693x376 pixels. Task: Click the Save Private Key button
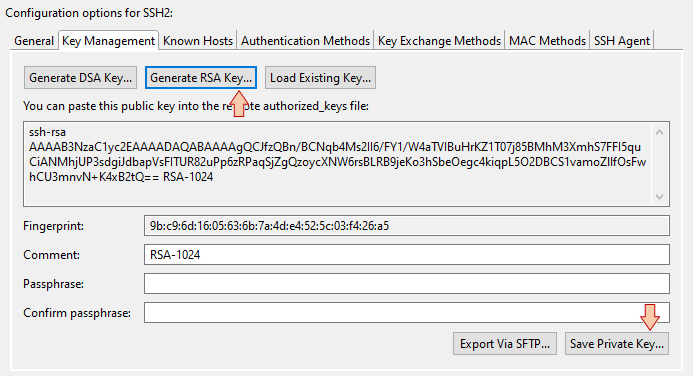617,344
